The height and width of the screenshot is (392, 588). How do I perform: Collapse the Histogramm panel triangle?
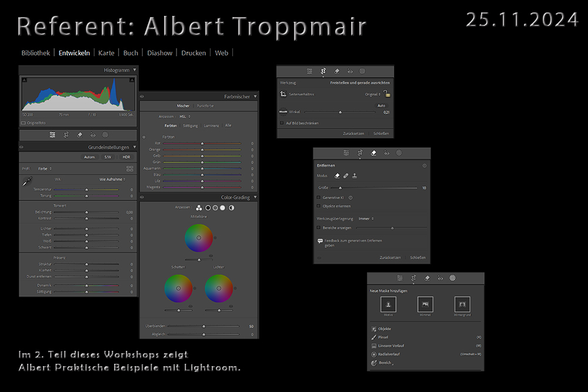[135, 70]
